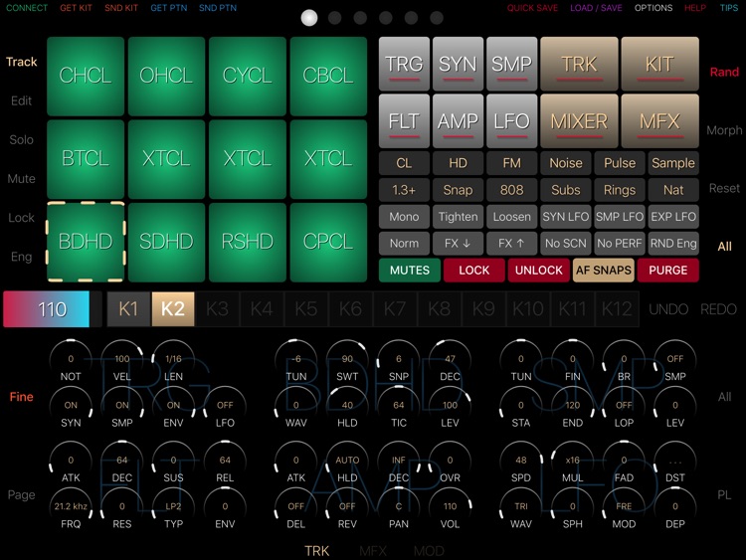The width and height of the screenshot is (746, 560).
Task: Click the FRQ filter knob
Action: [71, 508]
